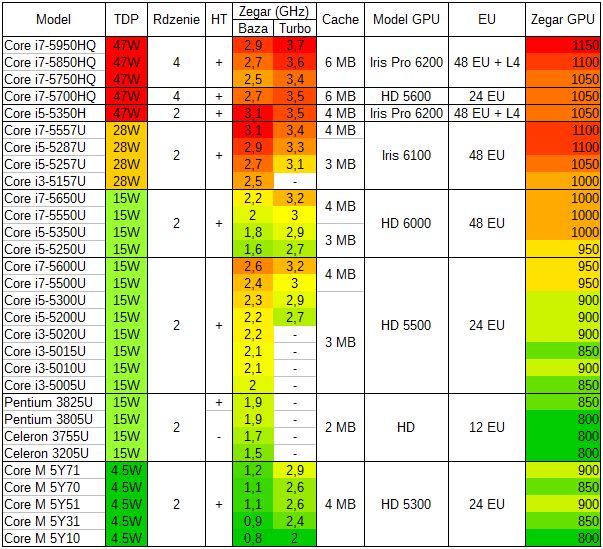
Task: Click Core i7-5600U model name
Action: (45, 266)
